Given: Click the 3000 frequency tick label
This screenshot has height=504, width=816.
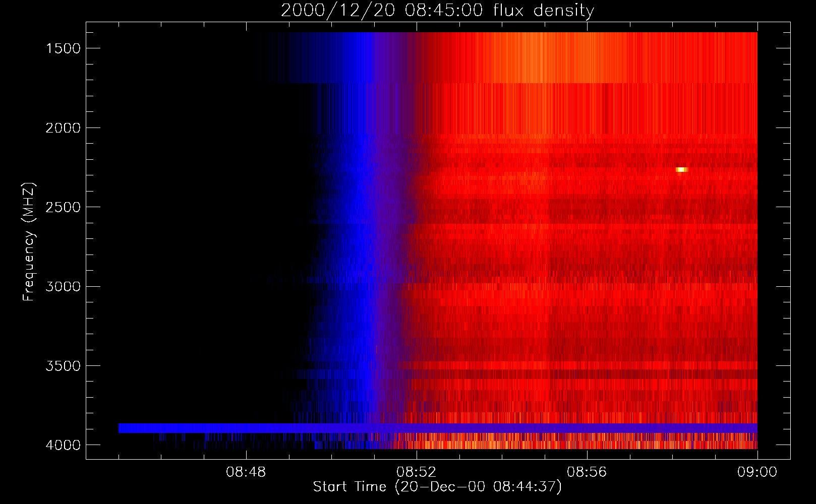Looking at the screenshot, I should 63,286.
